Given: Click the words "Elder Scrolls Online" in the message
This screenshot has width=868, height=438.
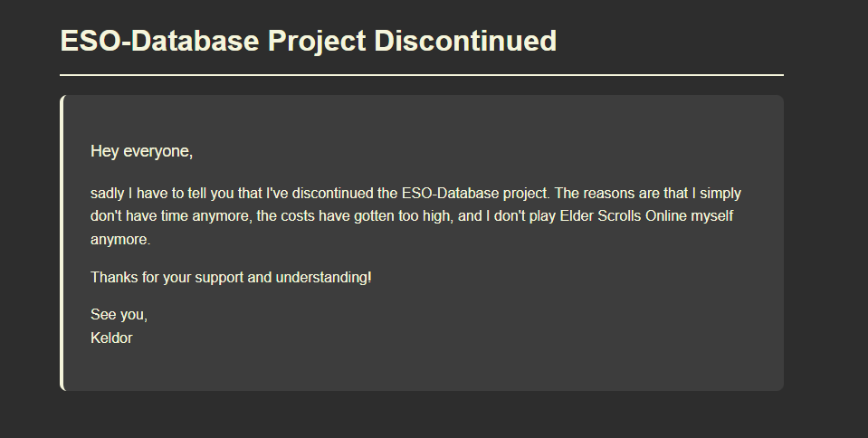Looking at the screenshot, I should 624,216.
